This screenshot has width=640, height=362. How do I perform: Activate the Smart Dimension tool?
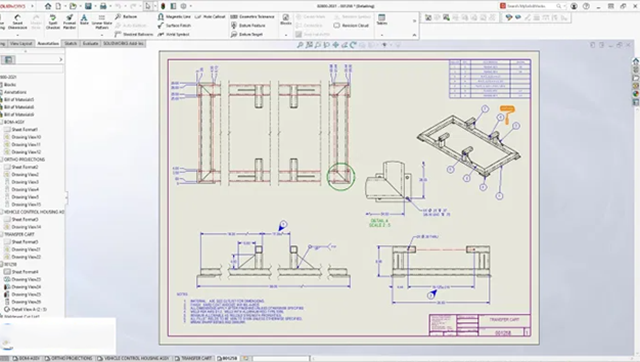coord(18,22)
